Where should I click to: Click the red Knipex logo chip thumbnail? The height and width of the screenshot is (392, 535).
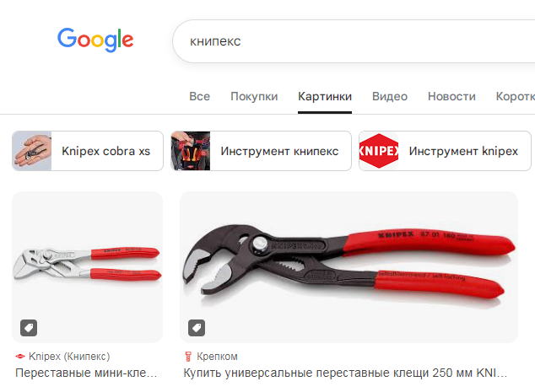379,151
